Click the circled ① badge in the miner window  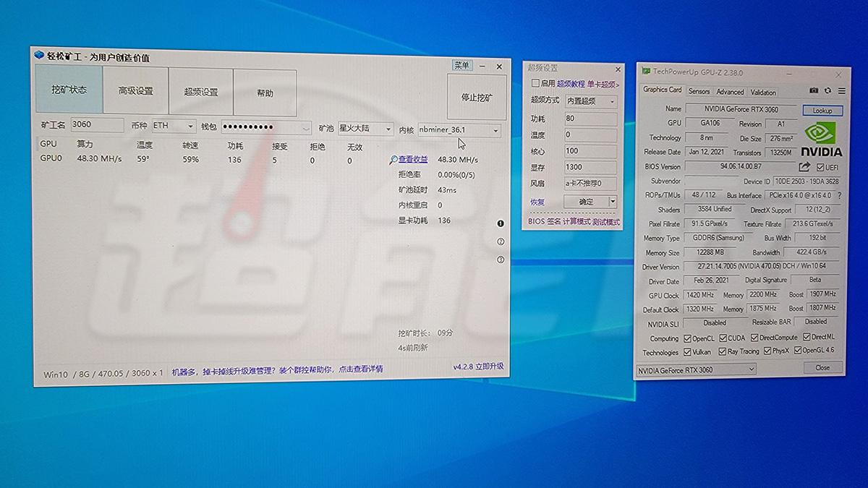click(x=499, y=224)
